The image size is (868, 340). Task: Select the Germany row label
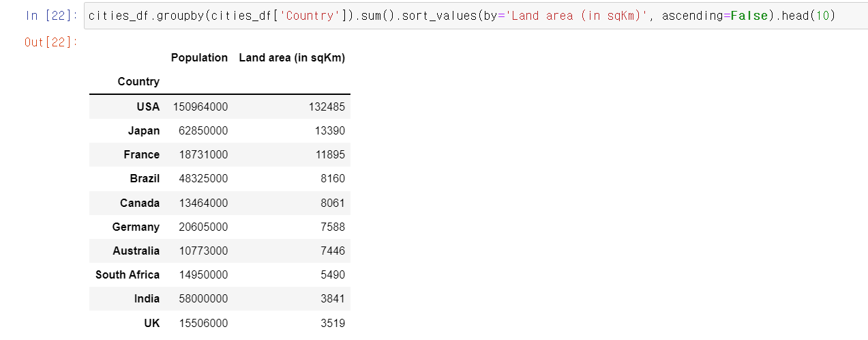136,227
